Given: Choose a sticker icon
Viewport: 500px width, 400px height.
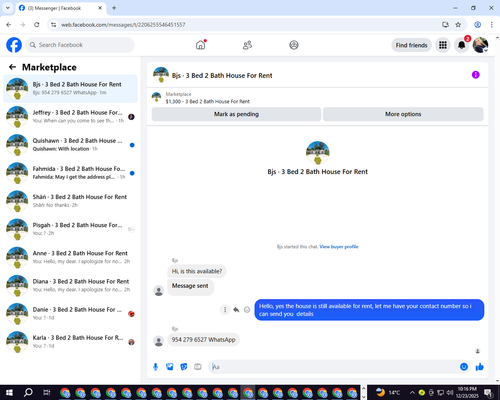Looking at the screenshot, I should tap(184, 367).
